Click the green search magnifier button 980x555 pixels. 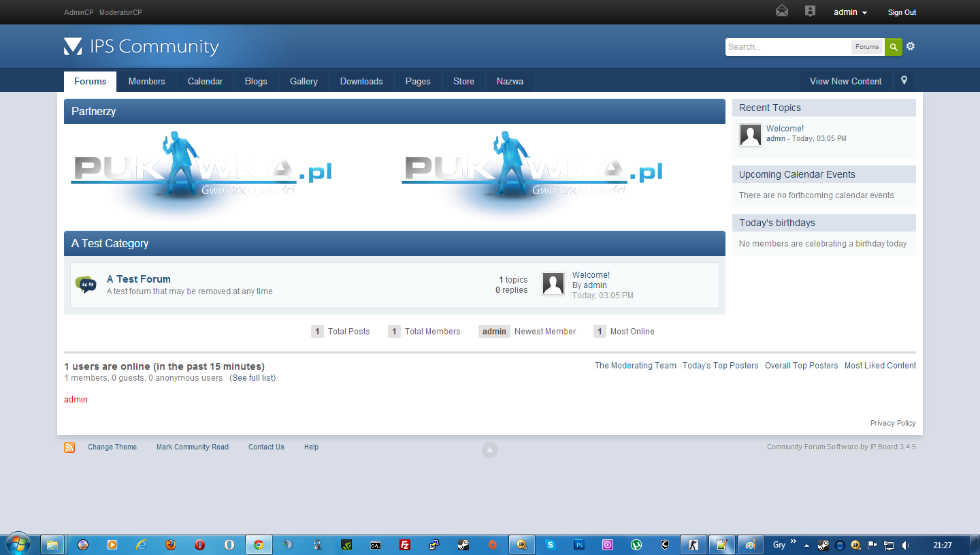(x=894, y=47)
